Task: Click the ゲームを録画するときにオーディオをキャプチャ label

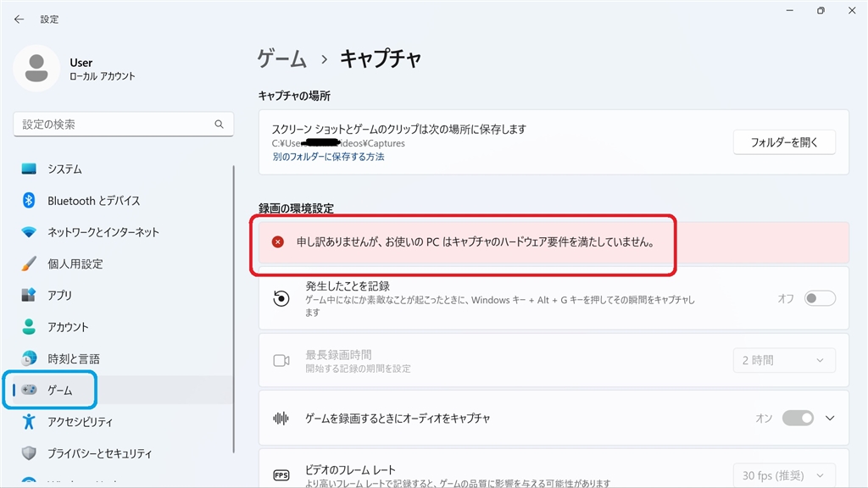Action: (x=398, y=419)
